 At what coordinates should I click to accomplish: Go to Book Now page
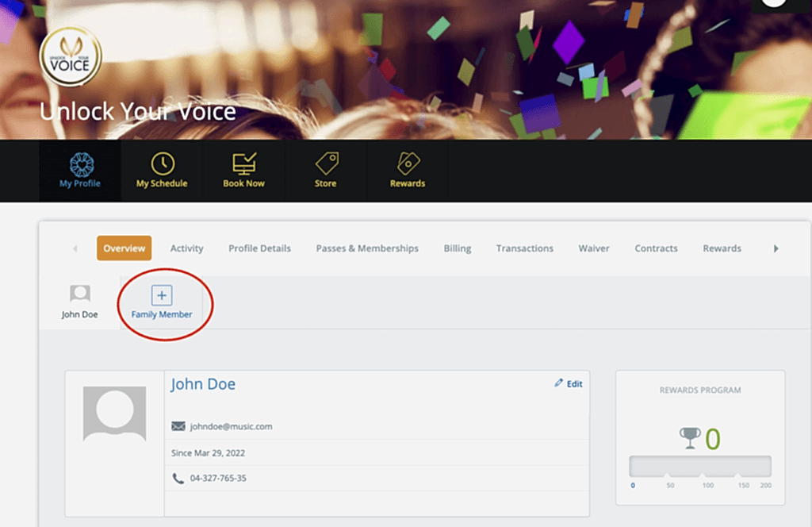244,171
